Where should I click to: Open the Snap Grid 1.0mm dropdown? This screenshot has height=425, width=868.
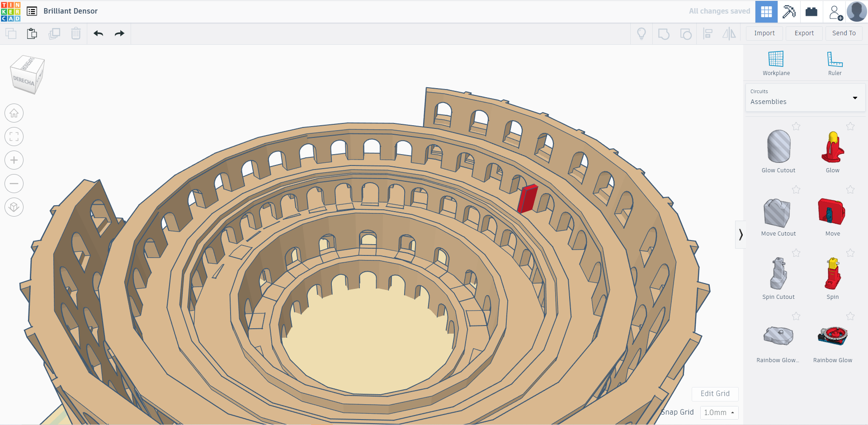[719, 412]
